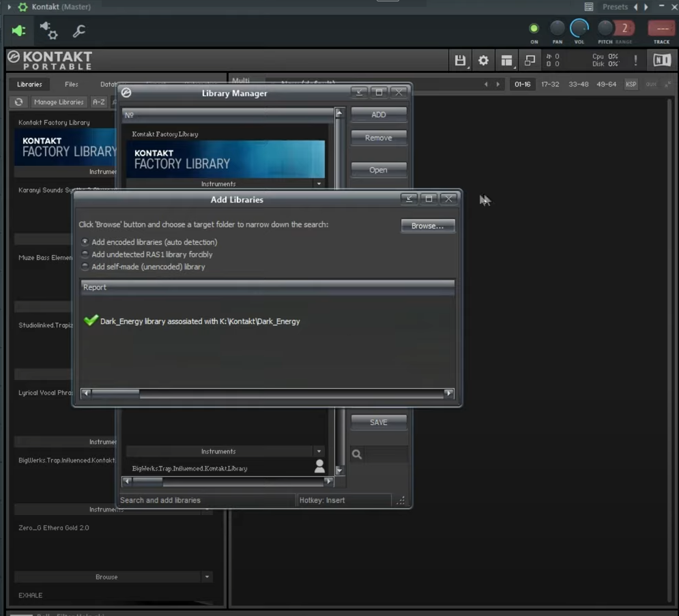This screenshot has height=616, width=679.
Task: Click the magnifier search icon in Library Manager
Action: 357,454
